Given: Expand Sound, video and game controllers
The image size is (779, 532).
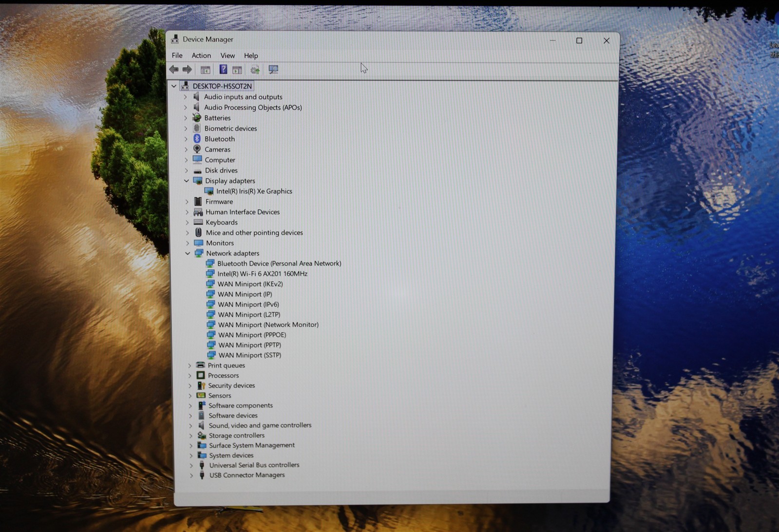Looking at the screenshot, I should (x=190, y=425).
